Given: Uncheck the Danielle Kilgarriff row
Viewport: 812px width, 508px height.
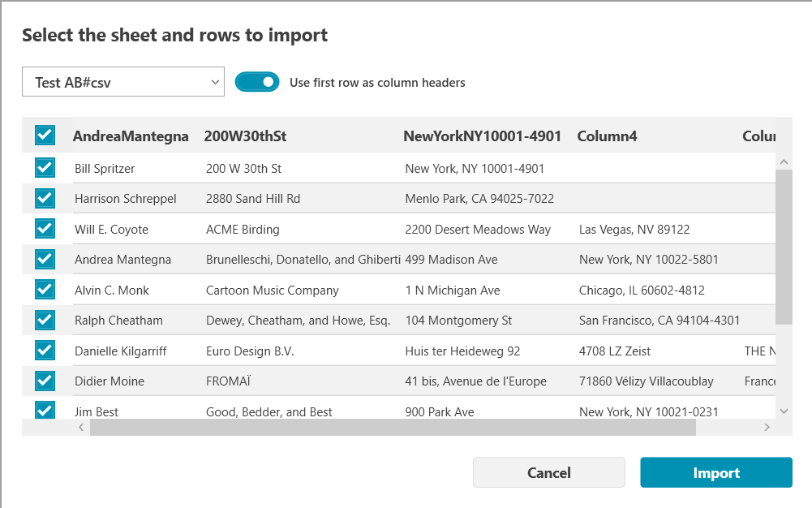Looking at the screenshot, I should [45, 351].
